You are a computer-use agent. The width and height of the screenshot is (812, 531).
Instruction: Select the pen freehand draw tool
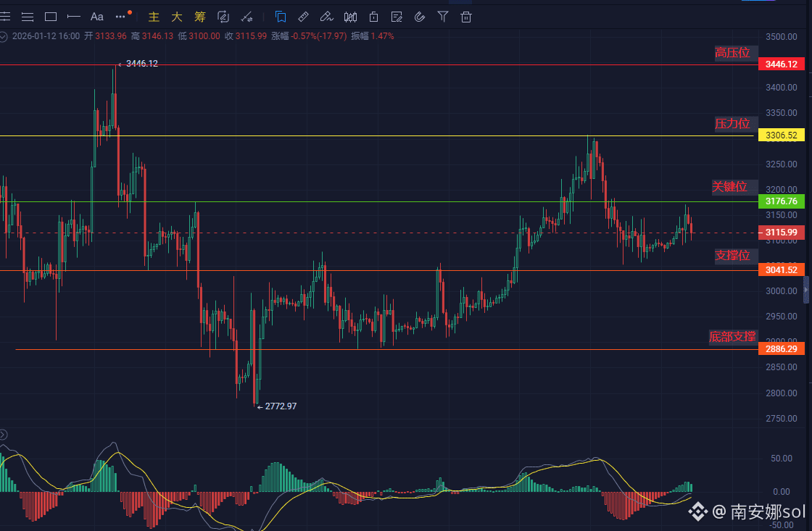click(326, 17)
